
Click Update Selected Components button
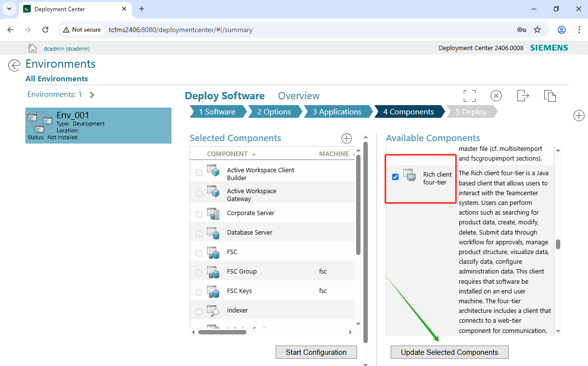point(450,352)
